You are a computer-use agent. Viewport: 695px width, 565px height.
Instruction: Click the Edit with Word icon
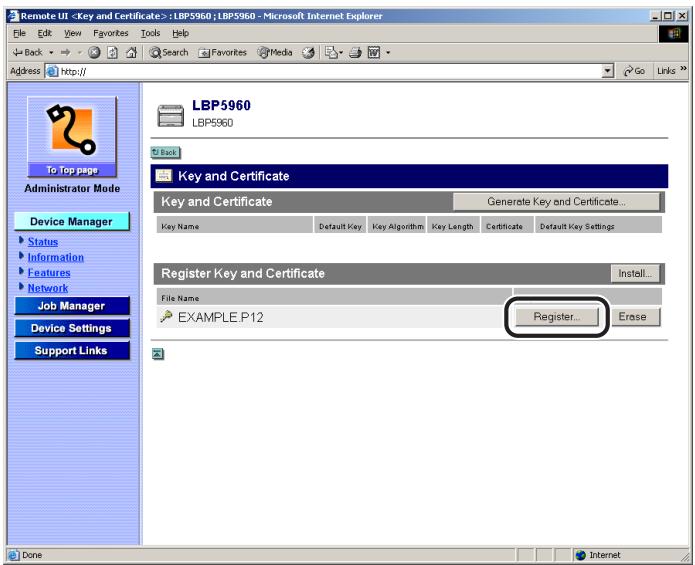click(374, 53)
